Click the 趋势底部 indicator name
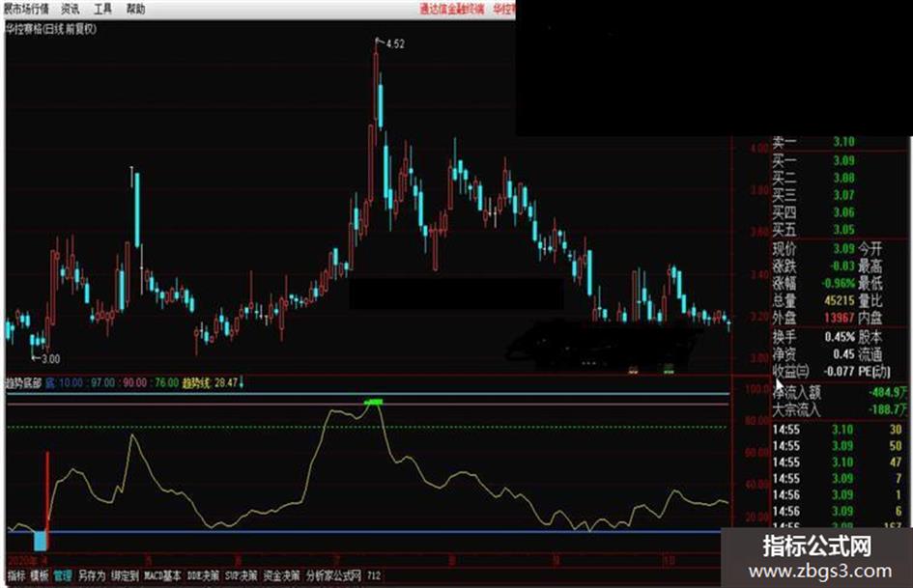The image size is (913, 588). click(23, 382)
